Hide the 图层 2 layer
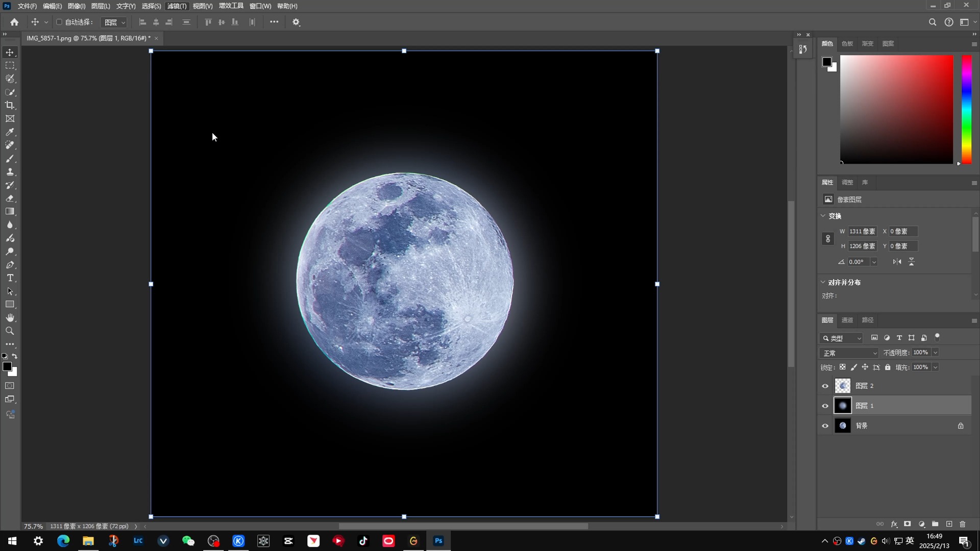 [x=825, y=386]
